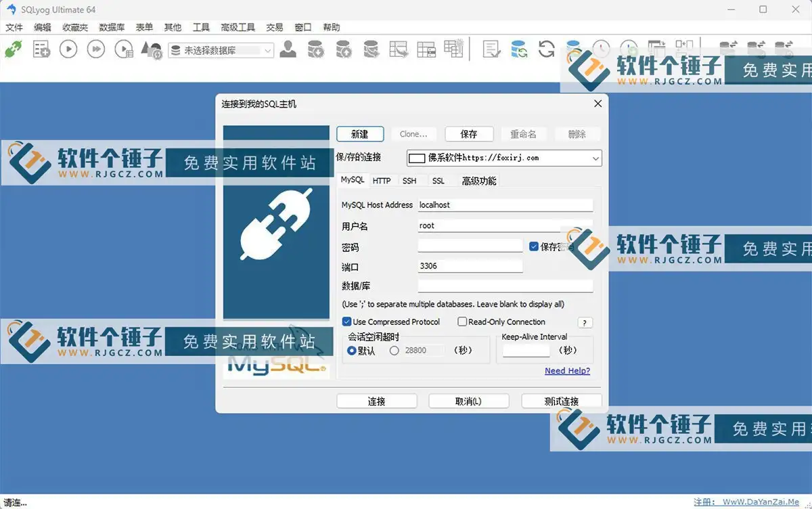Click the 重命名 button

tap(523, 134)
